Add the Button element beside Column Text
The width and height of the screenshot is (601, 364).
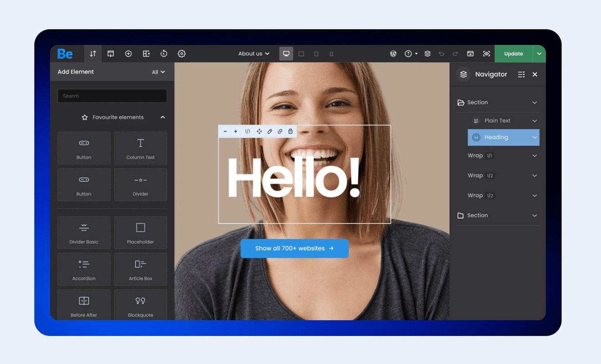[84, 148]
